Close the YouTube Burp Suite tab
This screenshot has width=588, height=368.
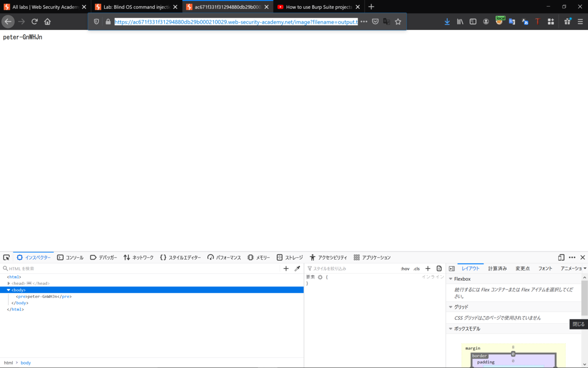tap(357, 7)
